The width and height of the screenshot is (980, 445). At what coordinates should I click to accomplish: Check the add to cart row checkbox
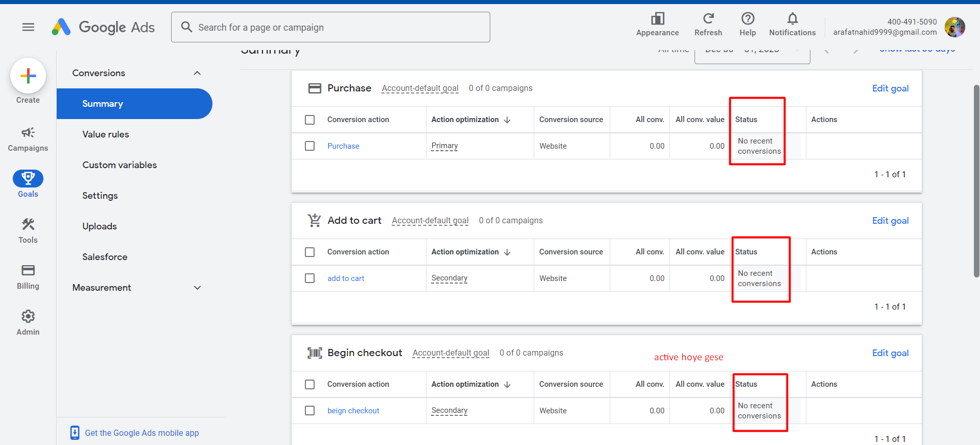coord(309,278)
